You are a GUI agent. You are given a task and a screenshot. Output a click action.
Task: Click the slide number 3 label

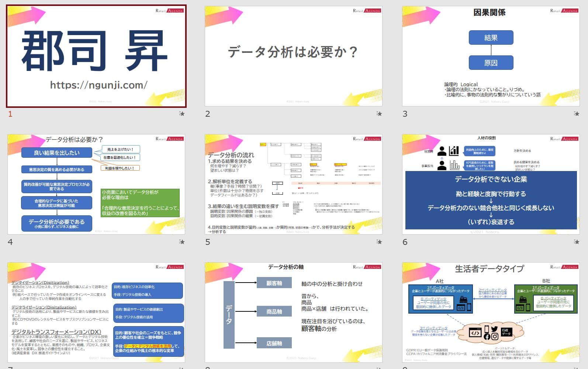click(405, 114)
